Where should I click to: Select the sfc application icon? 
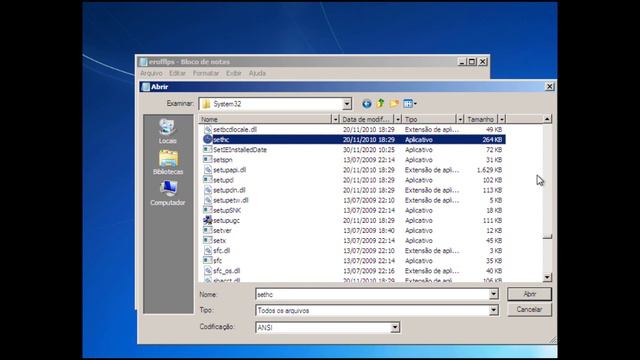tap(207, 260)
